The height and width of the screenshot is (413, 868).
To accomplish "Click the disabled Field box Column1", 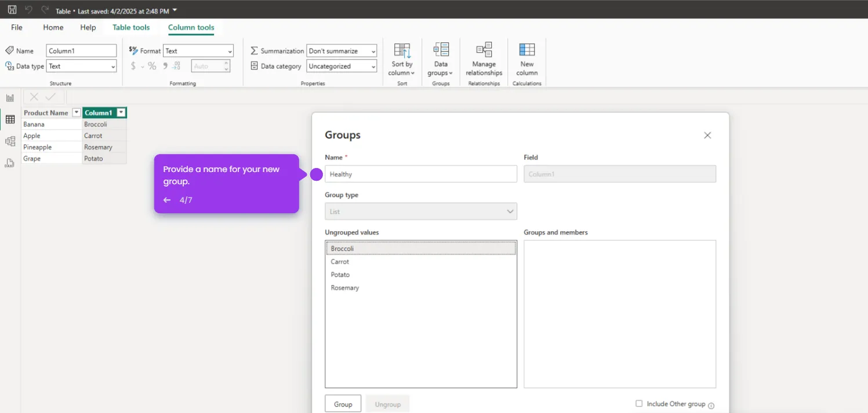I will pyautogui.click(x=620, y=174).
